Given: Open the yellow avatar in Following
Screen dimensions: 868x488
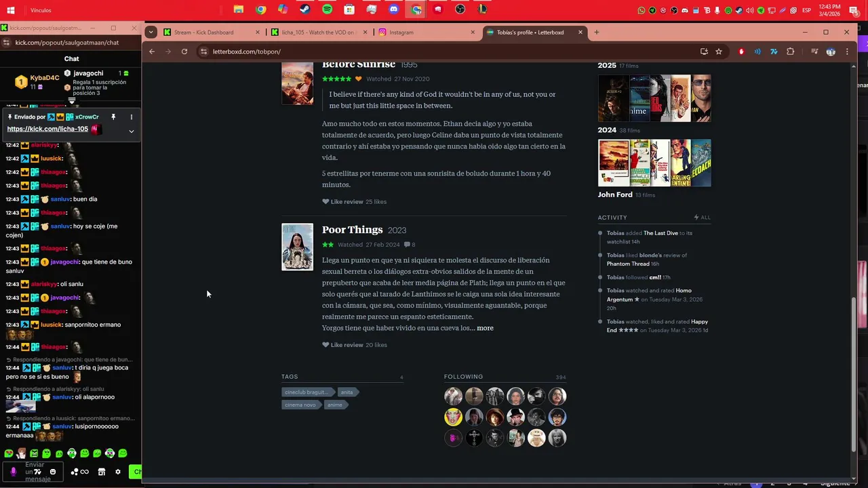Looking at the screenshot, I should coord(453,417).
